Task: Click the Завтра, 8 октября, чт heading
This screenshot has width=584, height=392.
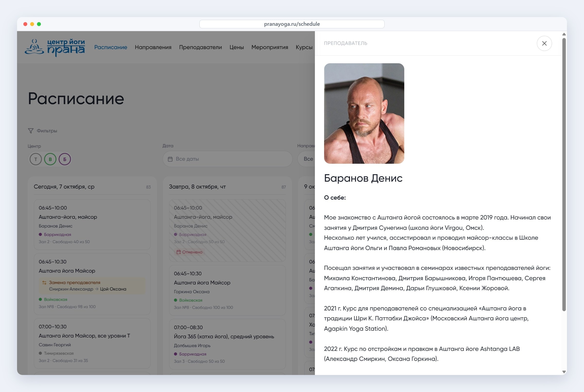Action: click(197, 187)
